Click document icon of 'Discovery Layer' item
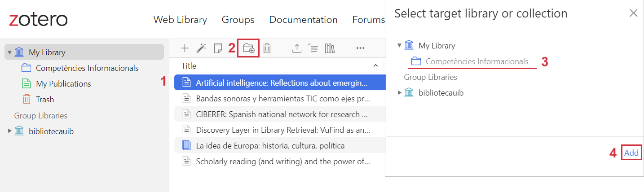Image resolution: width=644 pixels, height=192 pixels. (x=186, y=130)
